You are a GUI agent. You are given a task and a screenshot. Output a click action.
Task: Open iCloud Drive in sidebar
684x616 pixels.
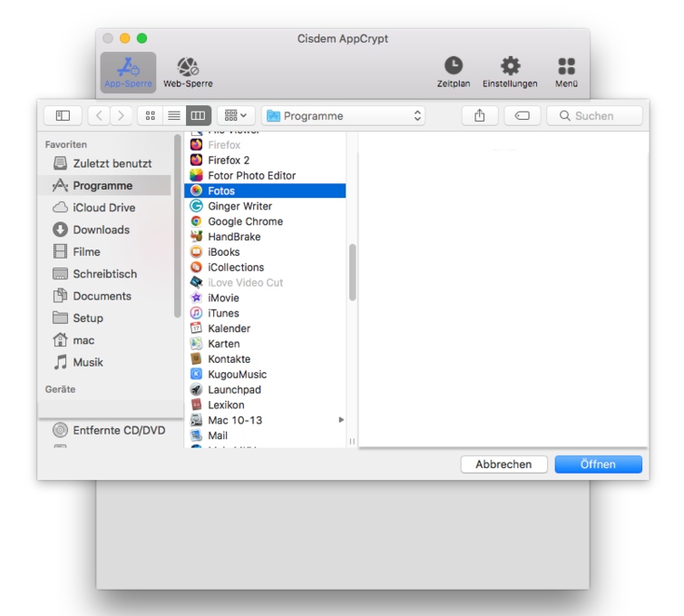(104, 208)
